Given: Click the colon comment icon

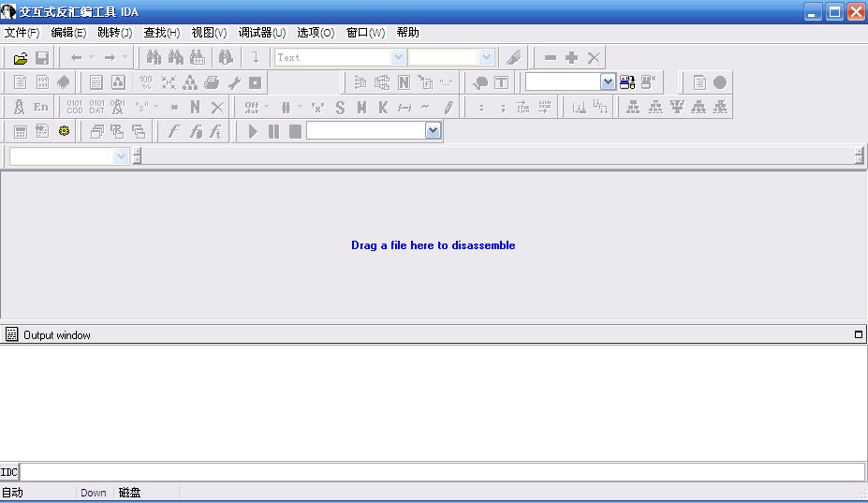Looking at the screenshot, I should pos(481,107).
